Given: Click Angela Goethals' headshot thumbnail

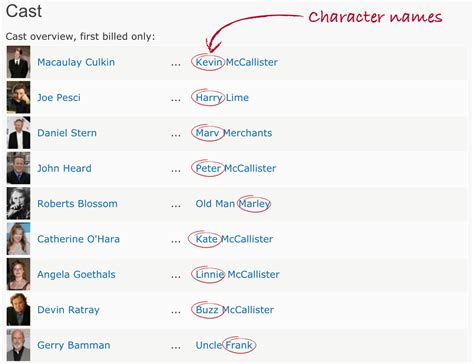Looking at the screenshot, I should point(18,274).
